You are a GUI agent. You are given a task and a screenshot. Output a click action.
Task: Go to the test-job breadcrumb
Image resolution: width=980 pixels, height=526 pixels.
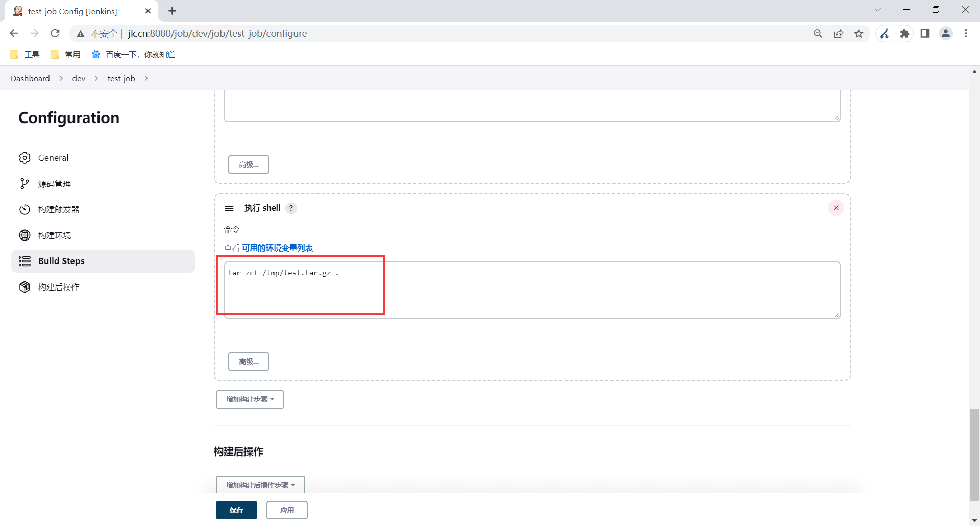pyautogui.click(x=121, y=78)
